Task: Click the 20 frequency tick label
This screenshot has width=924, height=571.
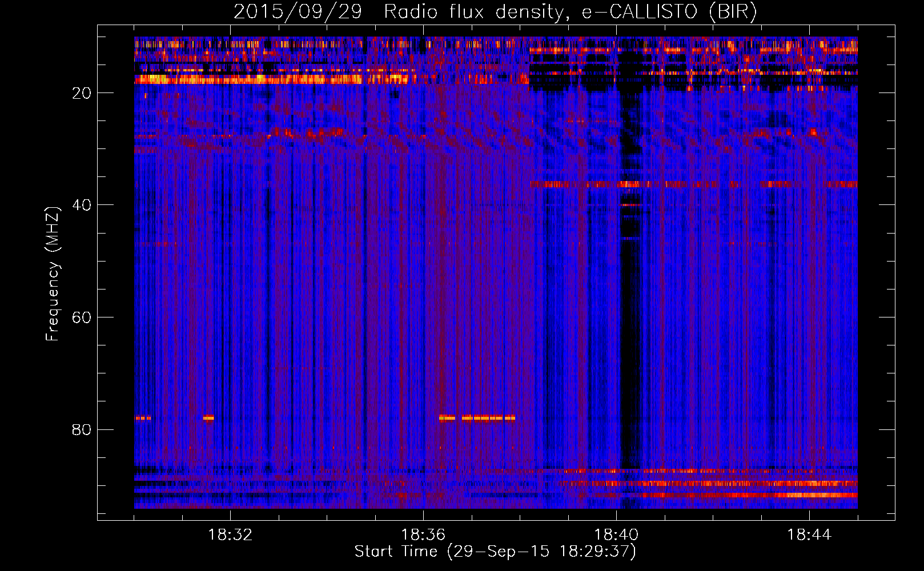Action: [82, 93]
